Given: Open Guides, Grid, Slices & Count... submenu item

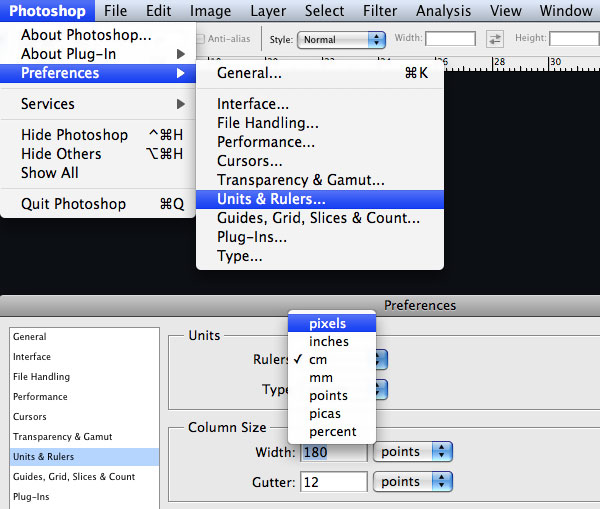Looking at the screenshot, I should tap(320, 218).
